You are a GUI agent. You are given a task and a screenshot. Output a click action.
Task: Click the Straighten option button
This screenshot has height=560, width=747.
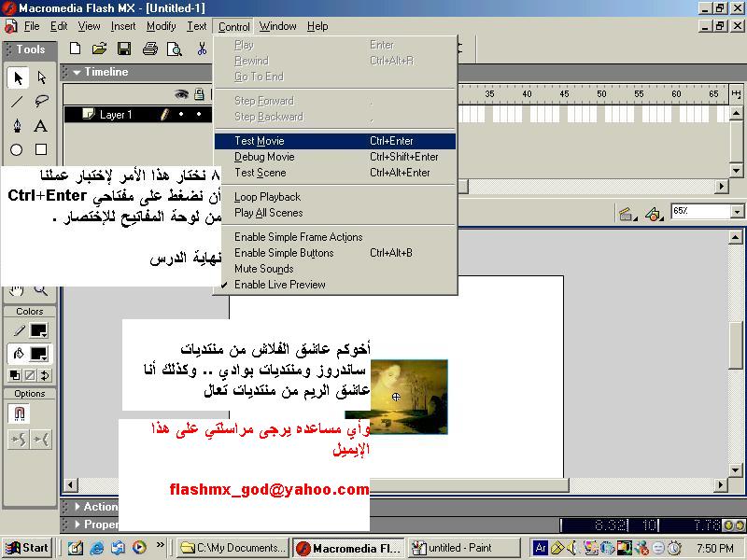coord(41,439)
